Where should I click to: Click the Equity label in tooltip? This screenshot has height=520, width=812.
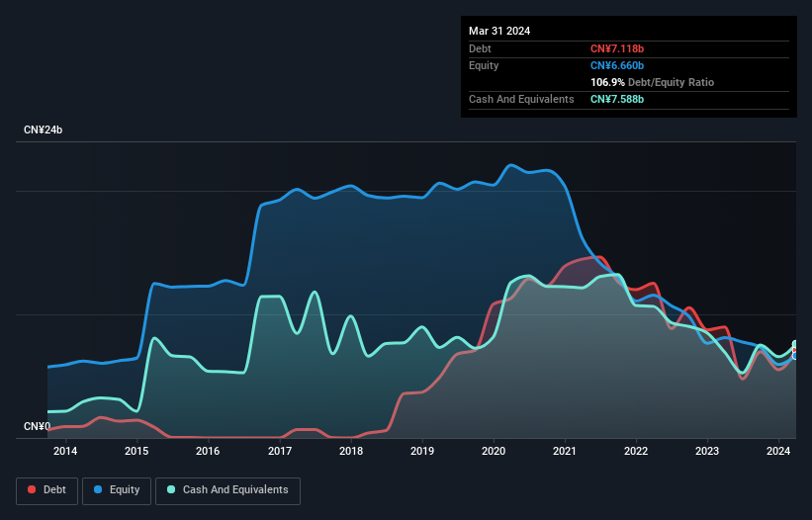point(484,65)
